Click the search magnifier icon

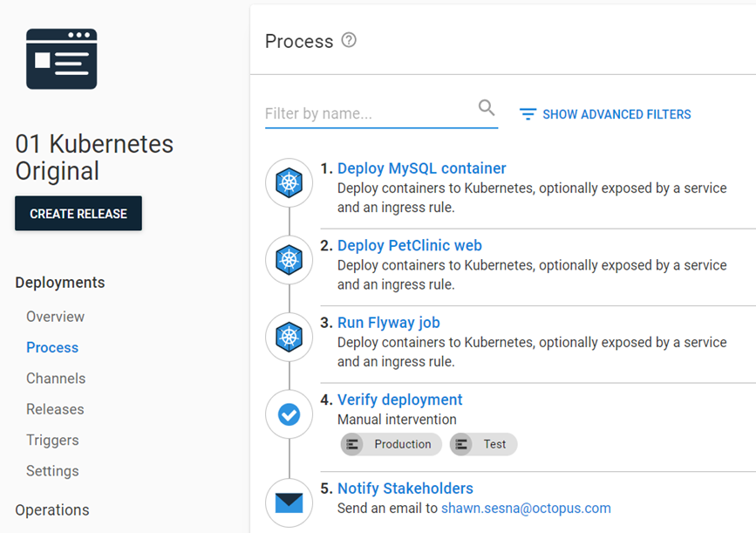487,108
